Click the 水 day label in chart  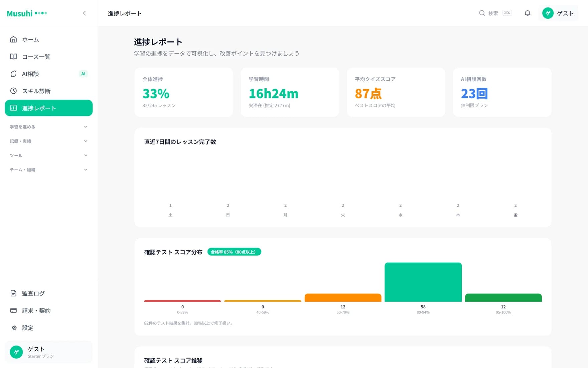click(x=401, y=215)
